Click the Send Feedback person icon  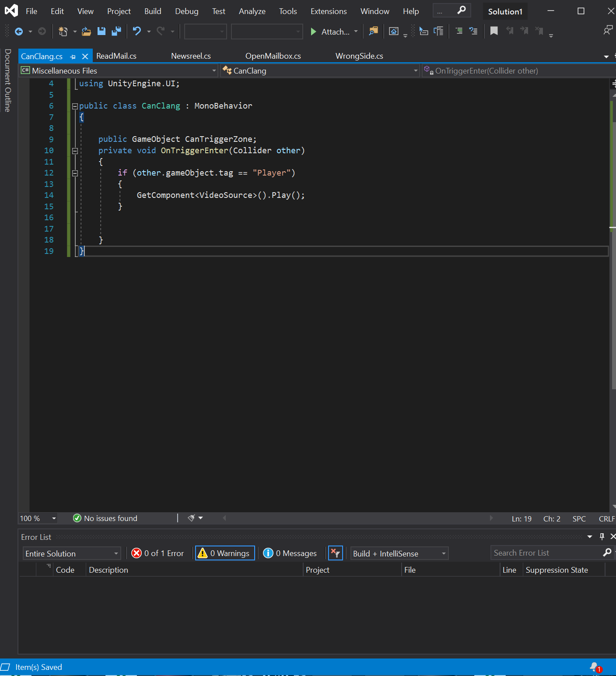[607, 31]
